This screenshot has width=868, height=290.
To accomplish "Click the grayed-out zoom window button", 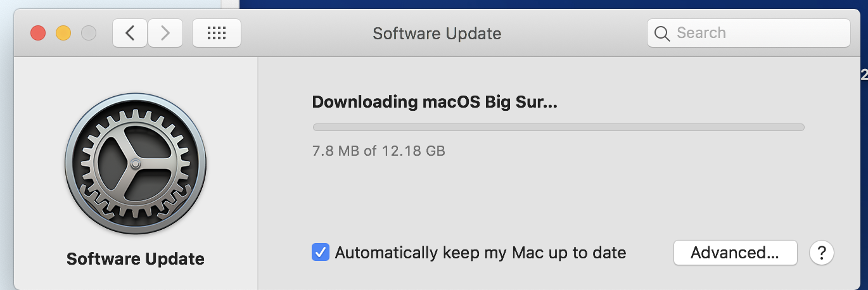I will click(89, 33).
